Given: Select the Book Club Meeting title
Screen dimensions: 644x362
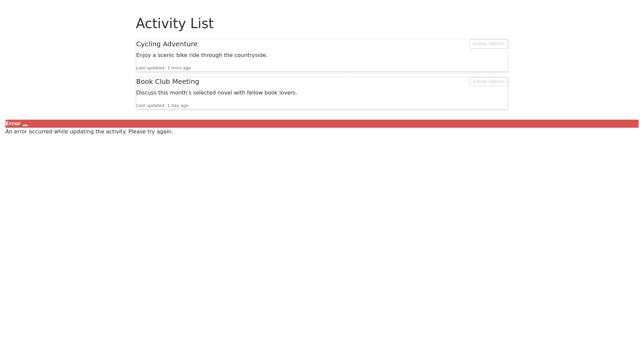Looking at the screenshot, I should (x=167, y=82).
